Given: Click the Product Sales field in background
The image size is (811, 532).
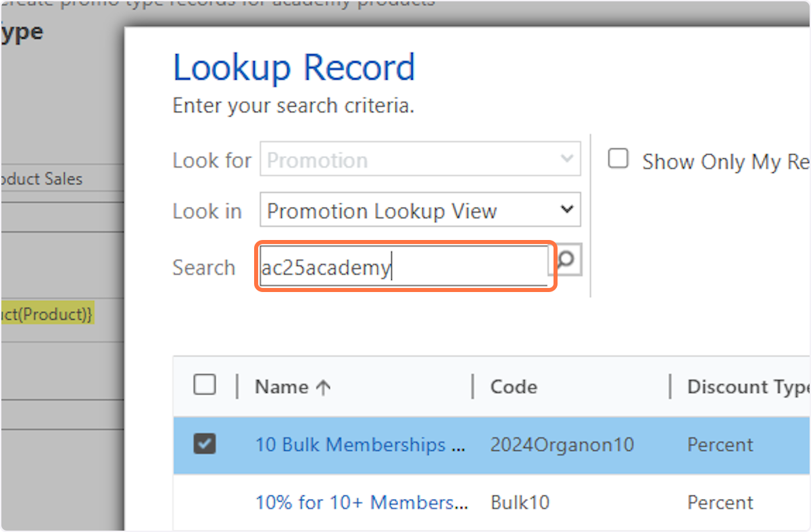Looking at the screenshot, I should [41, 179].
